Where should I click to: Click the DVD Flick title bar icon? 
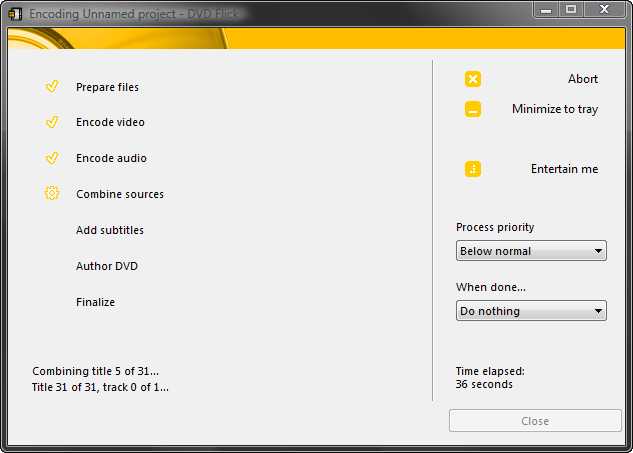pyautogui.click(x=15, y=14)
